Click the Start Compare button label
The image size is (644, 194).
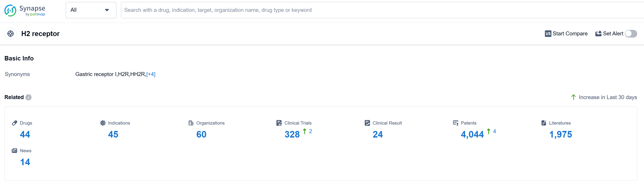(x=570, y=34)
